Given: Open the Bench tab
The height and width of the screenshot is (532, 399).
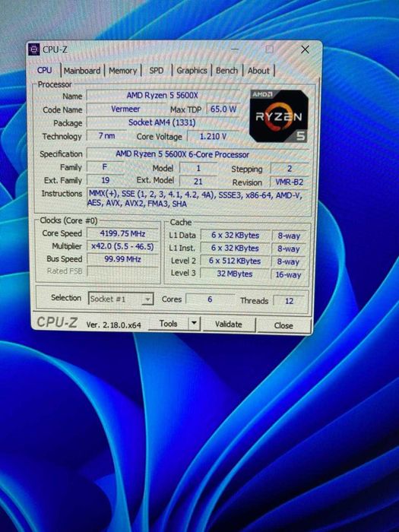Looking at the screenshot, I should [x=226, y=71].
